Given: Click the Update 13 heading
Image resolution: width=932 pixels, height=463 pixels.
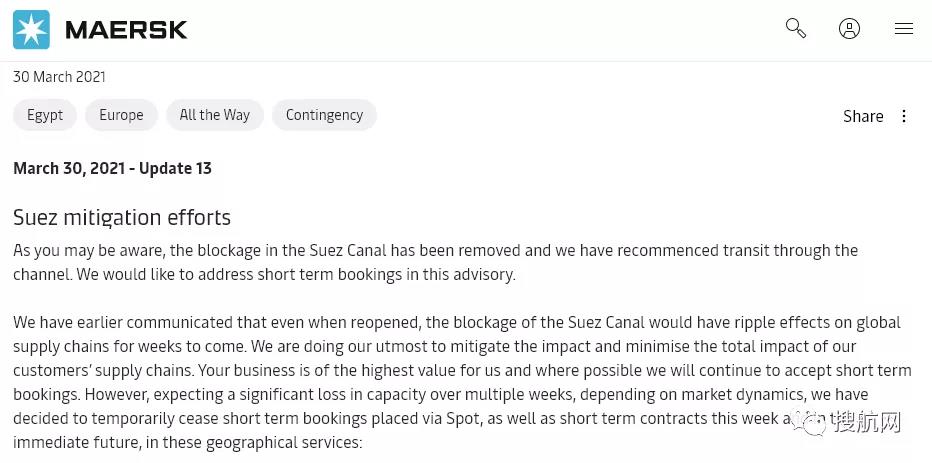Looking at the screenshot, I should [x=113, y=168].
